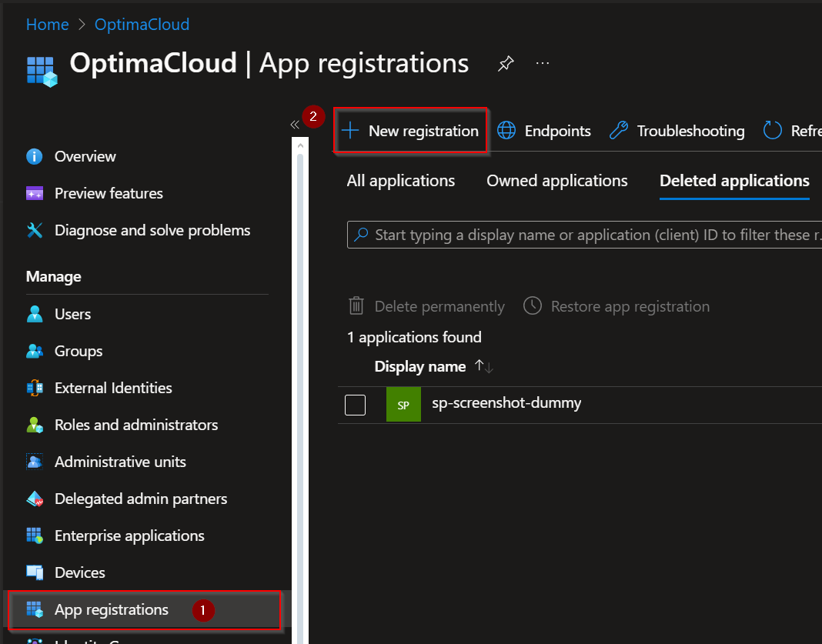
Task: Click Home breadcrumb link
Action: point(47,25)
